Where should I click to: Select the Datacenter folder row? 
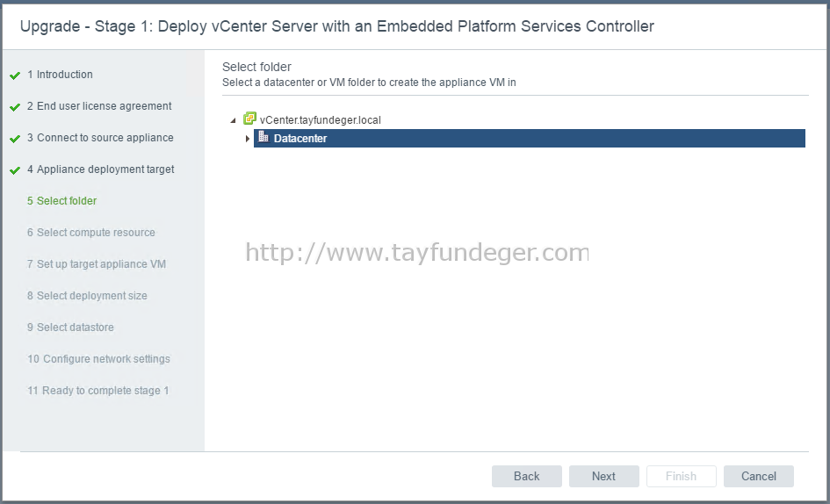pos(530,138)
